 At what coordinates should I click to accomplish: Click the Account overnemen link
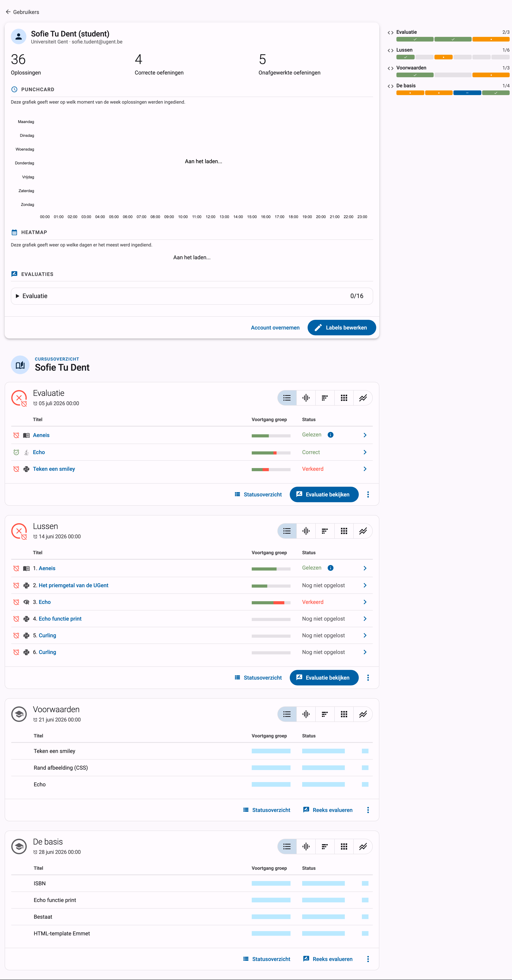click(x=275, y=328)
